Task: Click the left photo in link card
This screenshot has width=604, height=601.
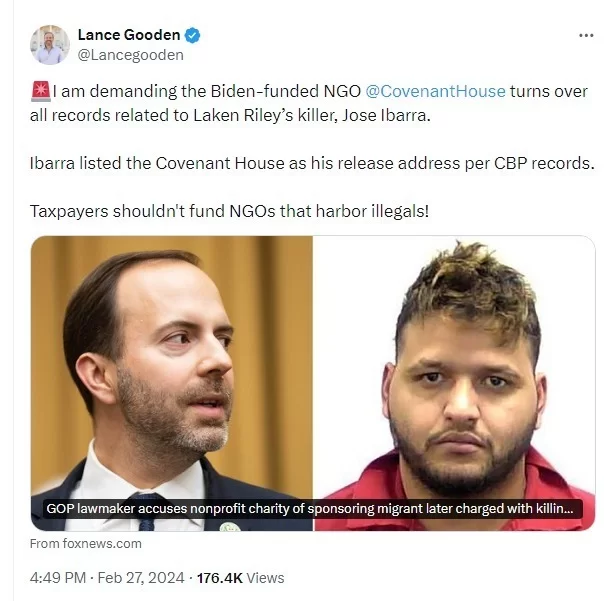Action: 172,383
